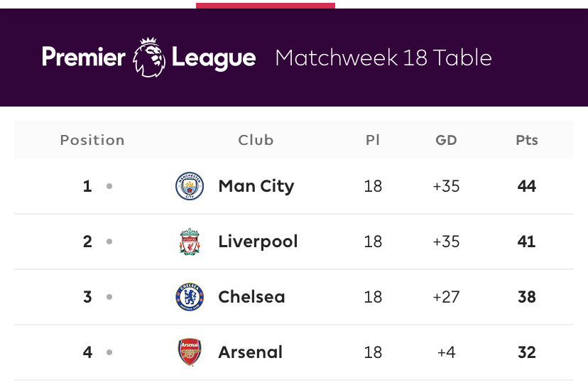Click the Chelsea club crest
Screen dimensions: 588x385
click(190, 297)
